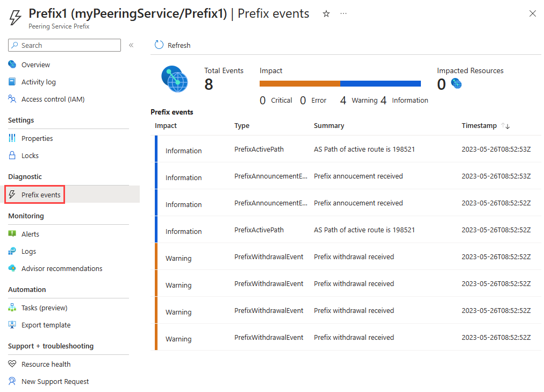Click the Activity log icon
The image size is (544, 392).
click(12, 82)
